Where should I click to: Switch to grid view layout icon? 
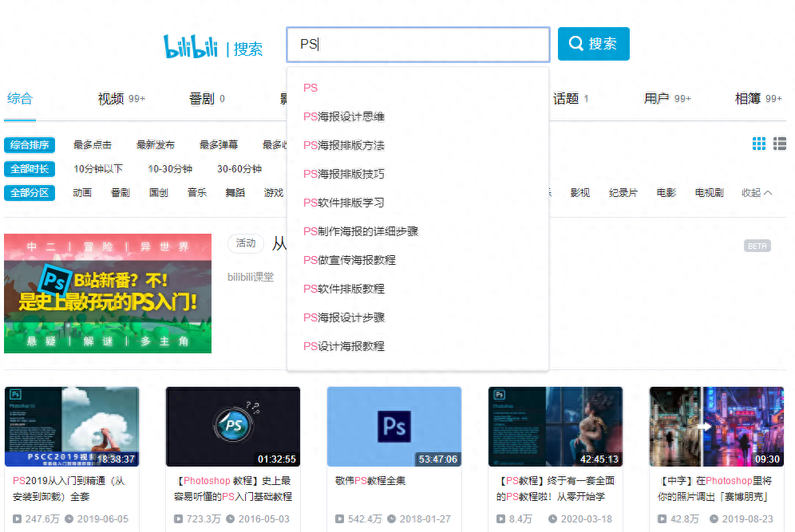pyautogui.click(x=759, y=144)
